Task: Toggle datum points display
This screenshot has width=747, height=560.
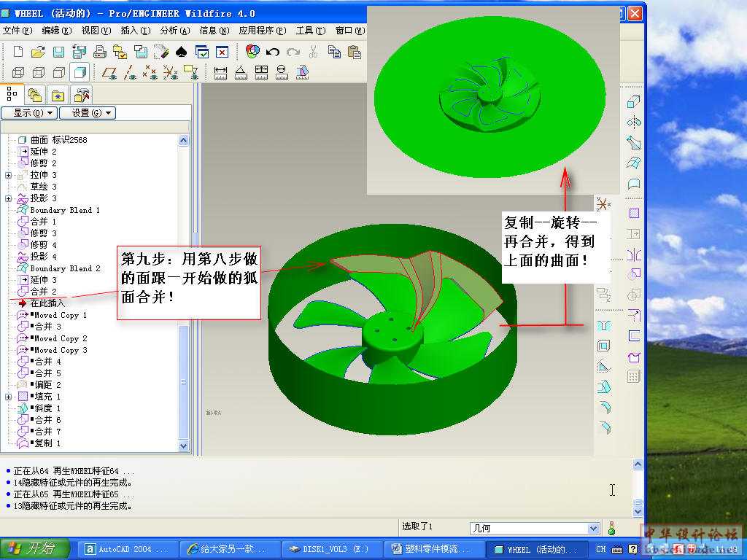Action: (x=150, y=72)
